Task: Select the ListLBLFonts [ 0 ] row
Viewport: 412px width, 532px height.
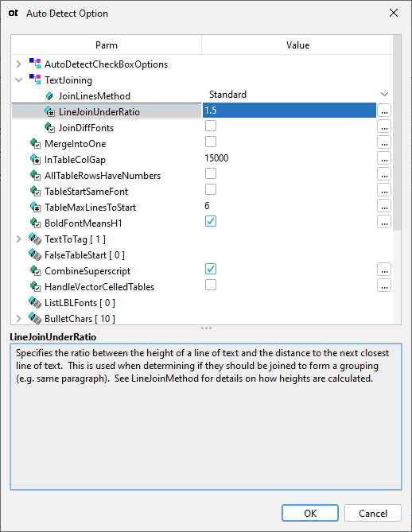Action: [80, 303]
